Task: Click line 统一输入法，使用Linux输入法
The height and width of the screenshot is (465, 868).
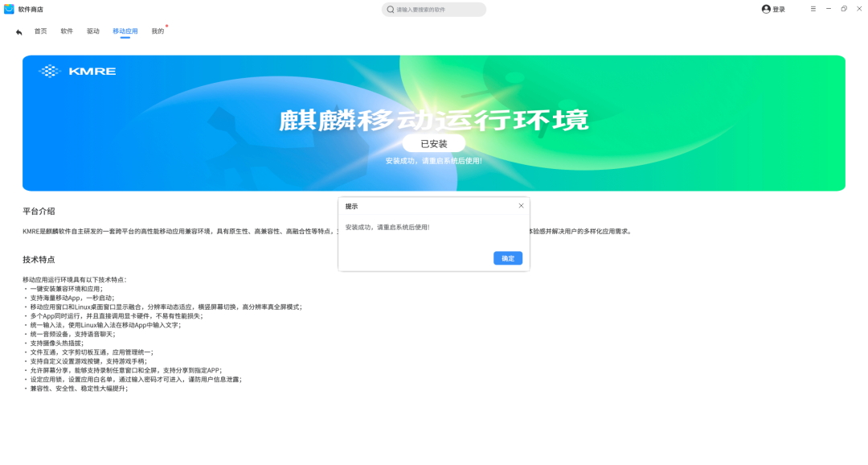Action: [106, 325]
